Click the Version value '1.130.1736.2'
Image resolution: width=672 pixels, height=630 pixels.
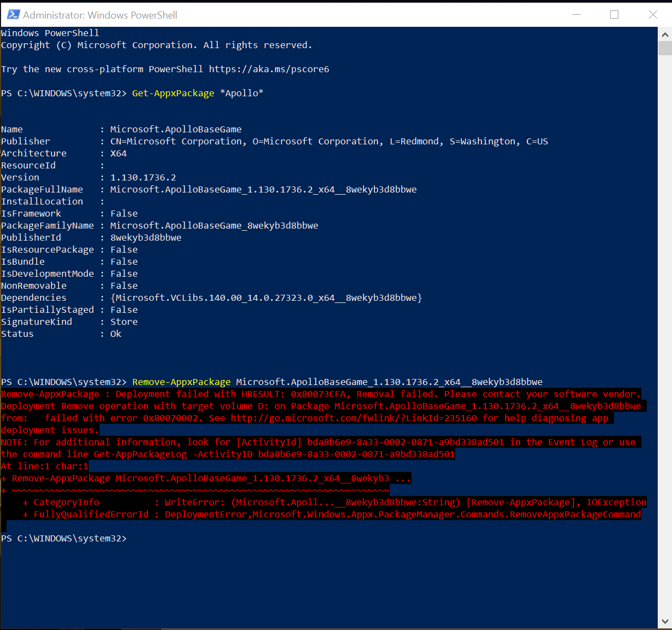143,177
